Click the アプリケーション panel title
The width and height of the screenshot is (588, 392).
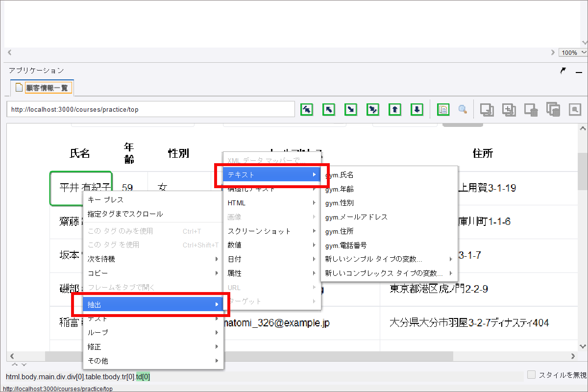pyautogui.click(x=36, y=71)
